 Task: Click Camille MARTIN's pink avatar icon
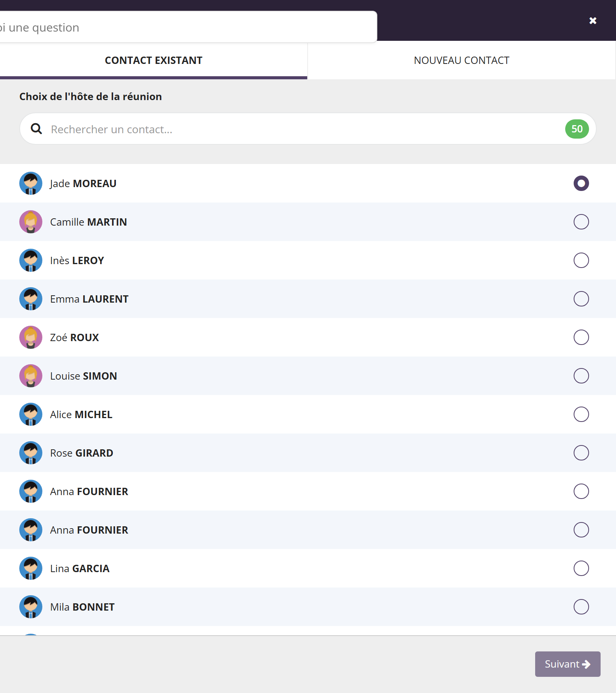click(x=31, y=222)
